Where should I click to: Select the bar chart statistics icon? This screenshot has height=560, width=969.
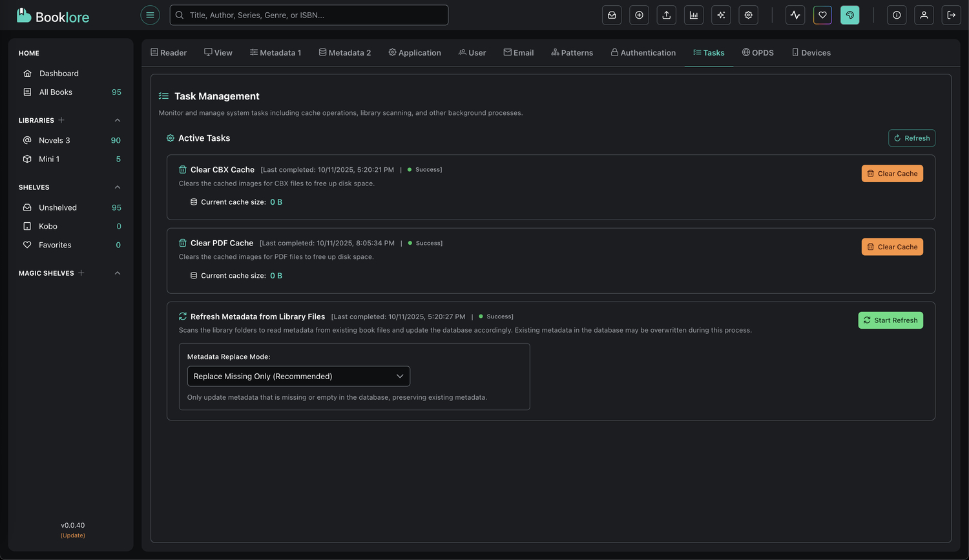pyautogui.click(x=693, y=15)
